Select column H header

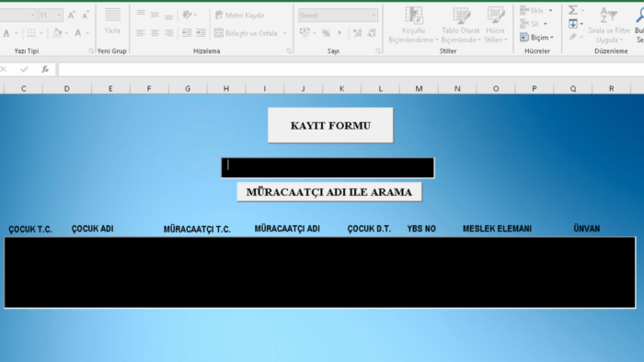[x=226, y=88]
